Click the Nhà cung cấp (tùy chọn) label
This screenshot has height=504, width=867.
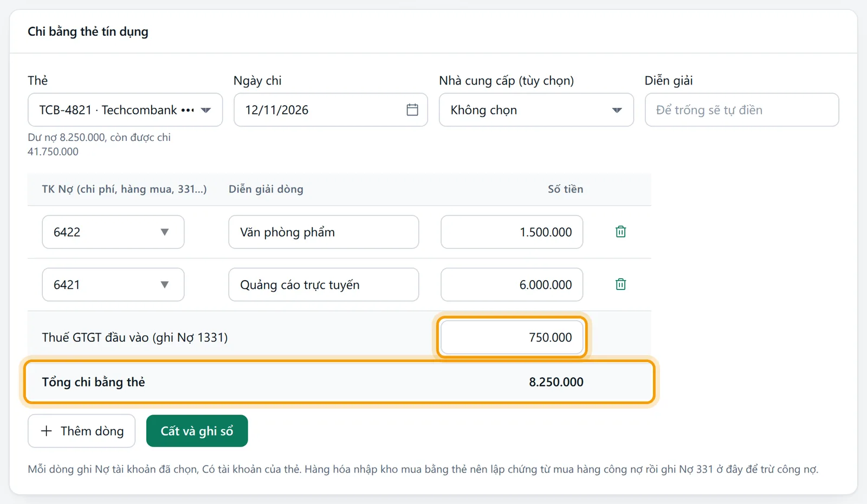pos(506,80)
